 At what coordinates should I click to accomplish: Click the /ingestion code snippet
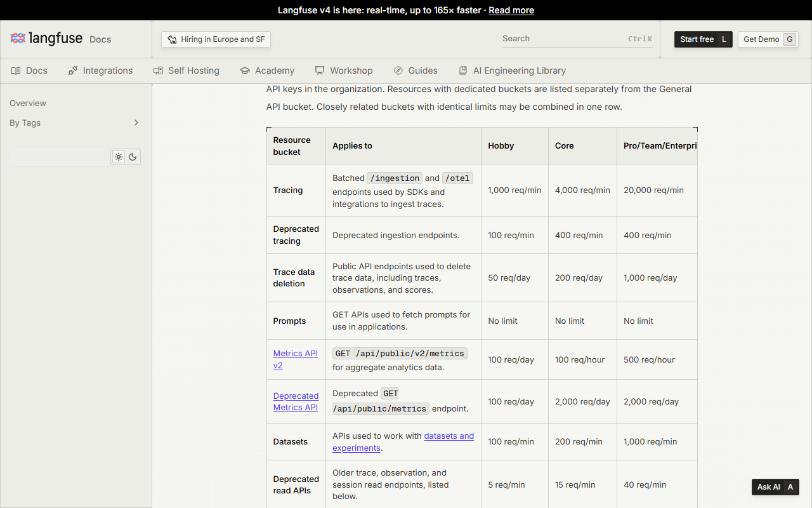click(395, 178)
